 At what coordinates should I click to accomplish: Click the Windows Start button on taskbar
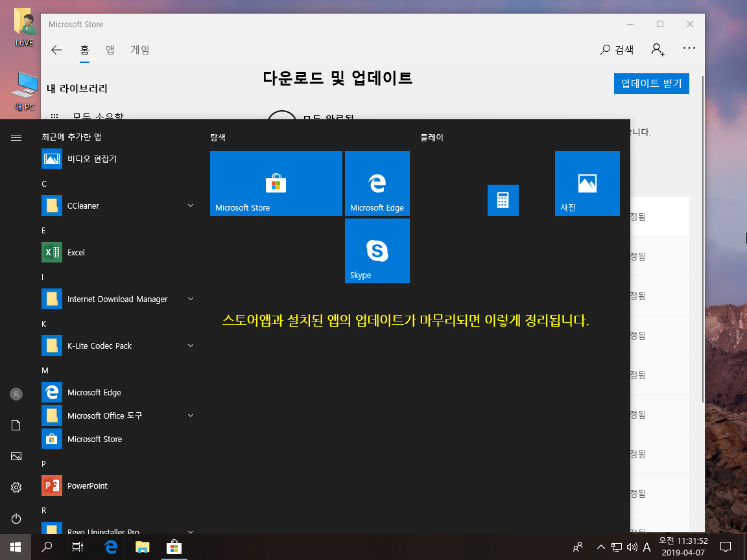(x=16, y=547)
